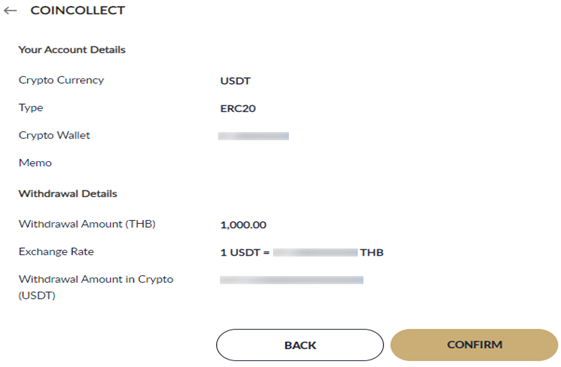Screen dimensions: 561x367
Task: Click the blurred exchange rate value
Action: click(315, 253)
